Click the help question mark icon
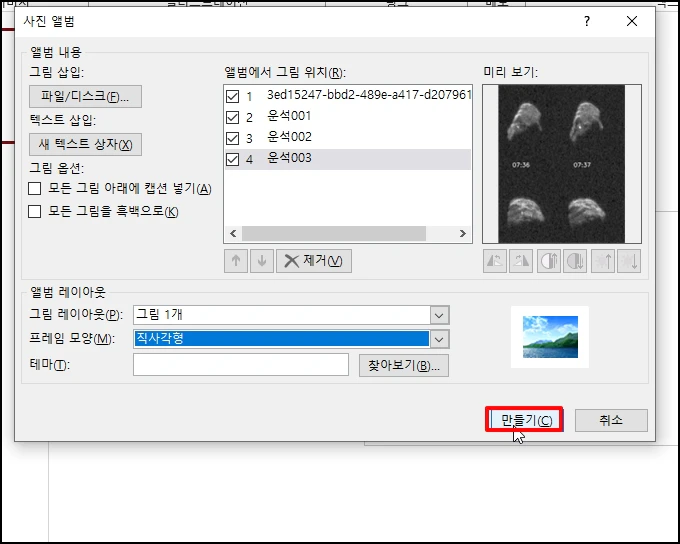 point(587,21)
